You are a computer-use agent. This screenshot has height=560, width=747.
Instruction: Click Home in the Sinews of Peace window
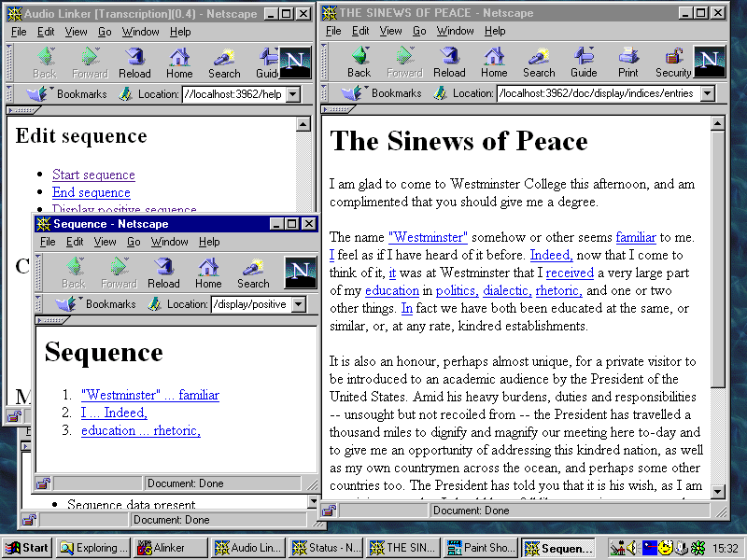click(x=494, y=62)
